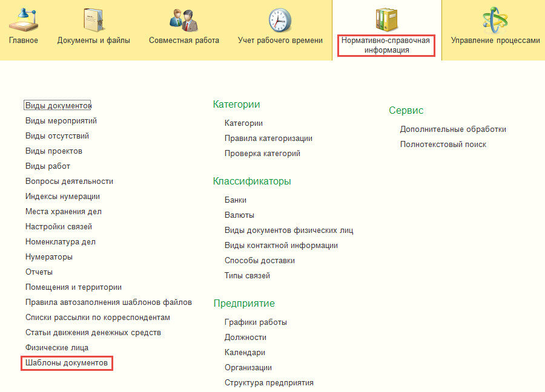Open the Правила категоризации link
The image size is (545, 392).
tap(268, 138)
